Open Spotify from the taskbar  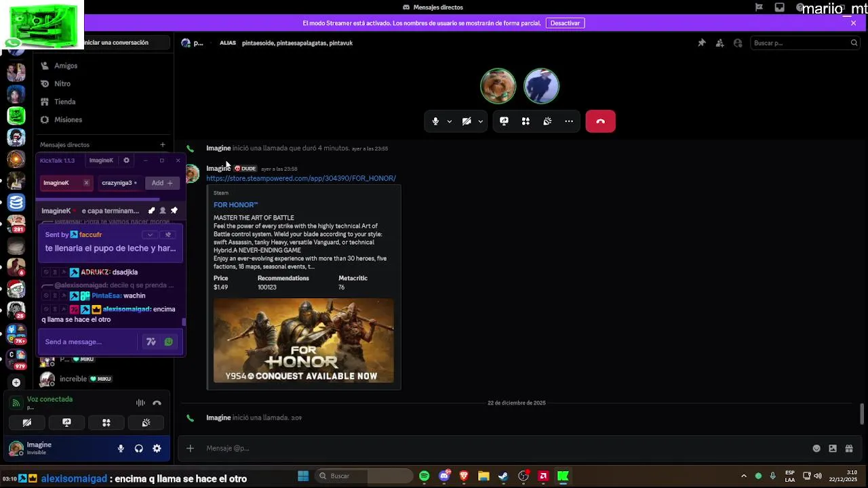tap(425, 476)
